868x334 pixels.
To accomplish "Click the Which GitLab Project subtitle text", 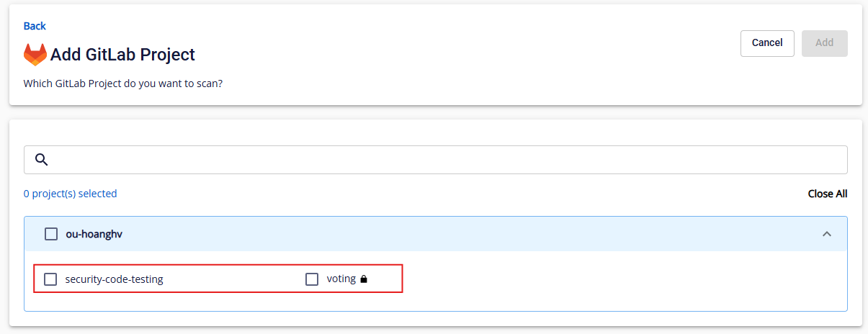I will [x=123, y=83].
